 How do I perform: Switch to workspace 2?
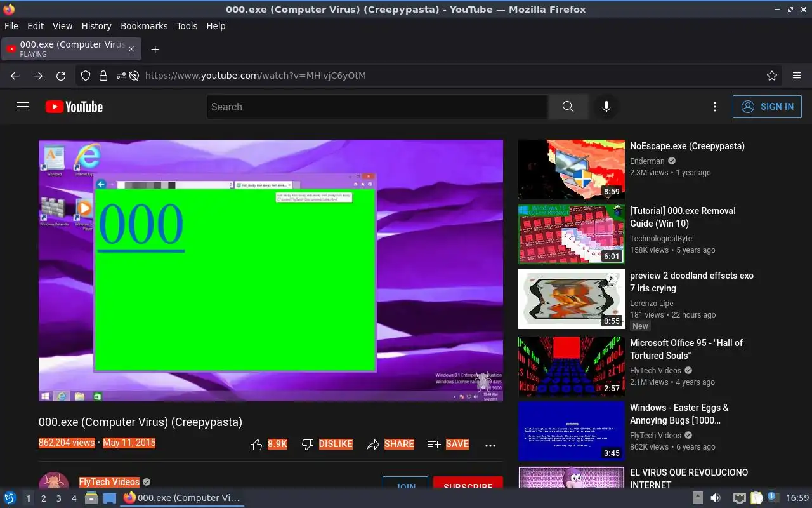point(43,498)
